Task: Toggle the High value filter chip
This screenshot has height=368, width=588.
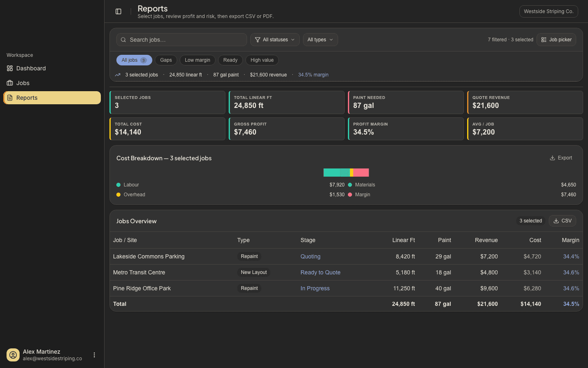Action: 262,60
